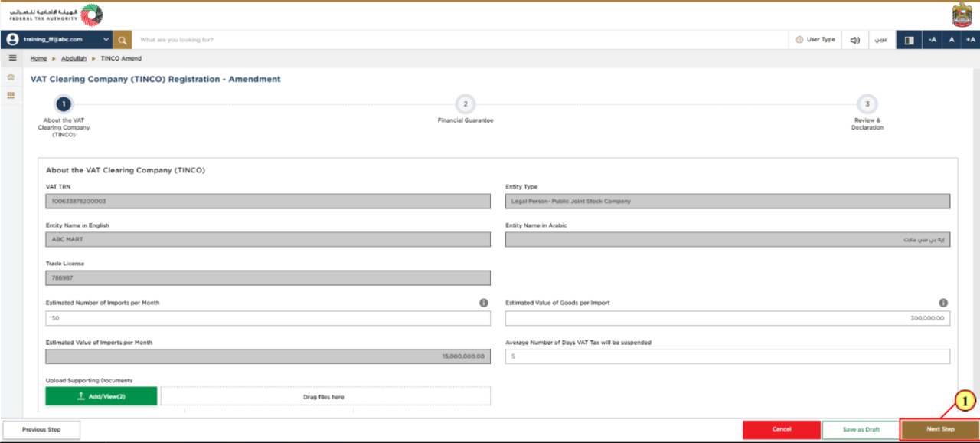This screenshot has height=443, width=980.
Task: Click the Entity Type field
Action: pyautogui.click(x=727, y=201)
